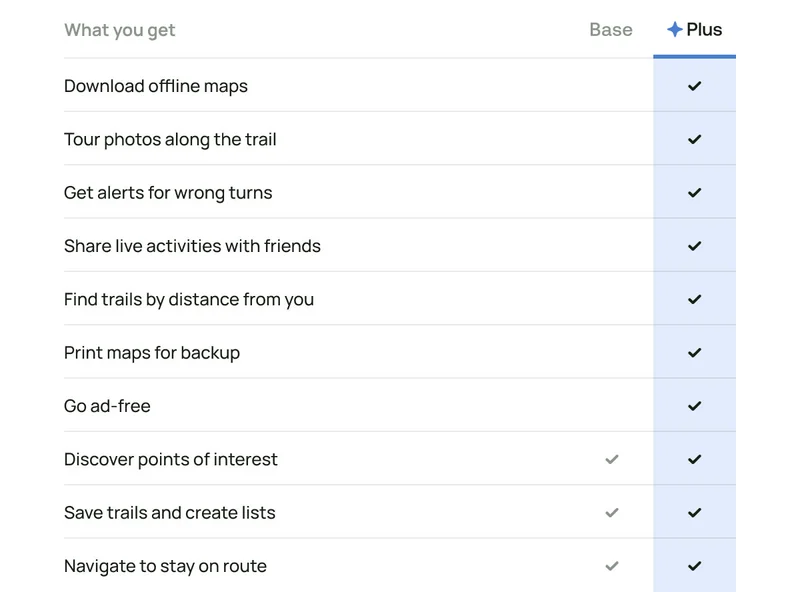Click 'Tour photos along the trail' text
Screen dimensions: 800x592
click(170, 139)
